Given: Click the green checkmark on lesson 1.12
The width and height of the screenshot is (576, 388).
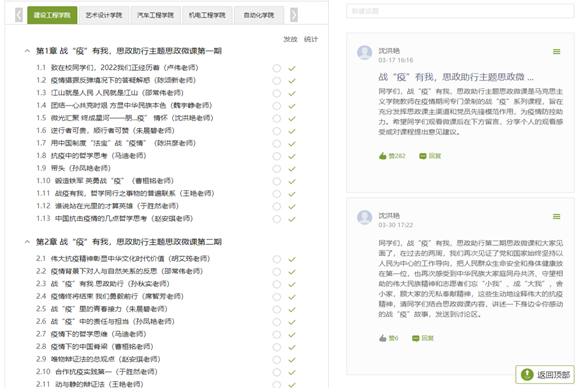Looking at the screenshot, I should pyautogui.click(x=292, y=206).
